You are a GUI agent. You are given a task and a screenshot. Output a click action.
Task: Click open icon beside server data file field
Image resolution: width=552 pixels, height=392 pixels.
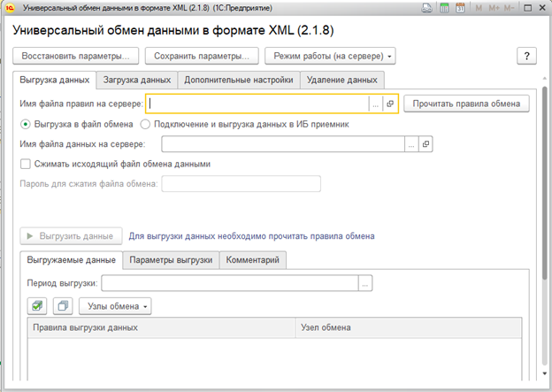[425, 143]
